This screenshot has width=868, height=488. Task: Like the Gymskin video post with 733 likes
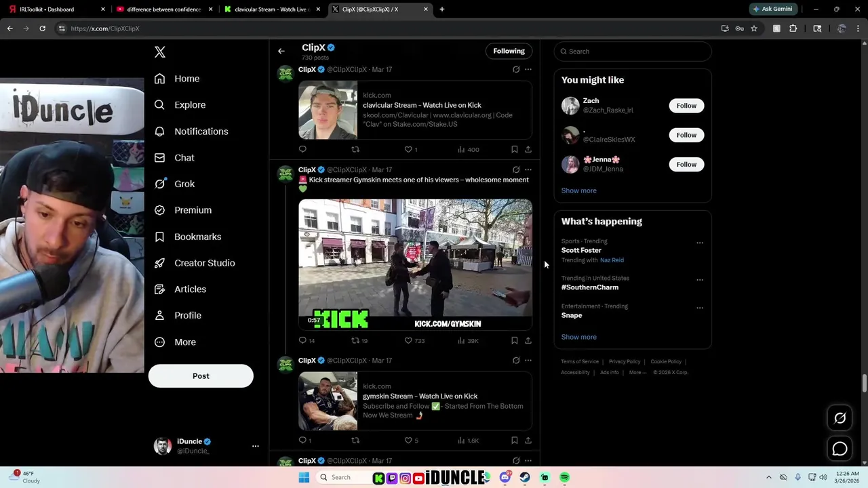[x=408, y=340]
